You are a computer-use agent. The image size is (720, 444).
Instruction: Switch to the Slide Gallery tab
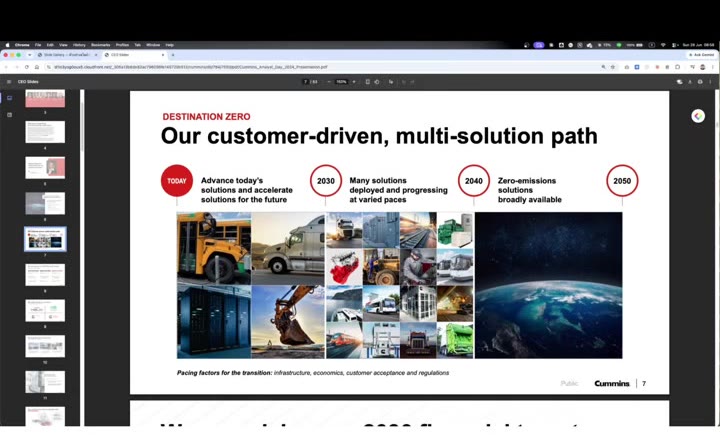click(x=68, y=55)
